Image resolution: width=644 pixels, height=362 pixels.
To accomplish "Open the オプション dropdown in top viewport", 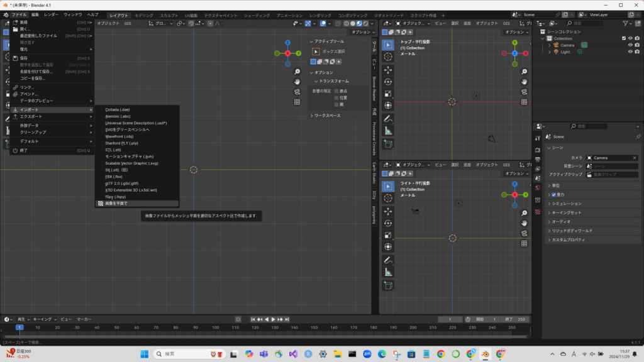I will (x=515, y=32).
